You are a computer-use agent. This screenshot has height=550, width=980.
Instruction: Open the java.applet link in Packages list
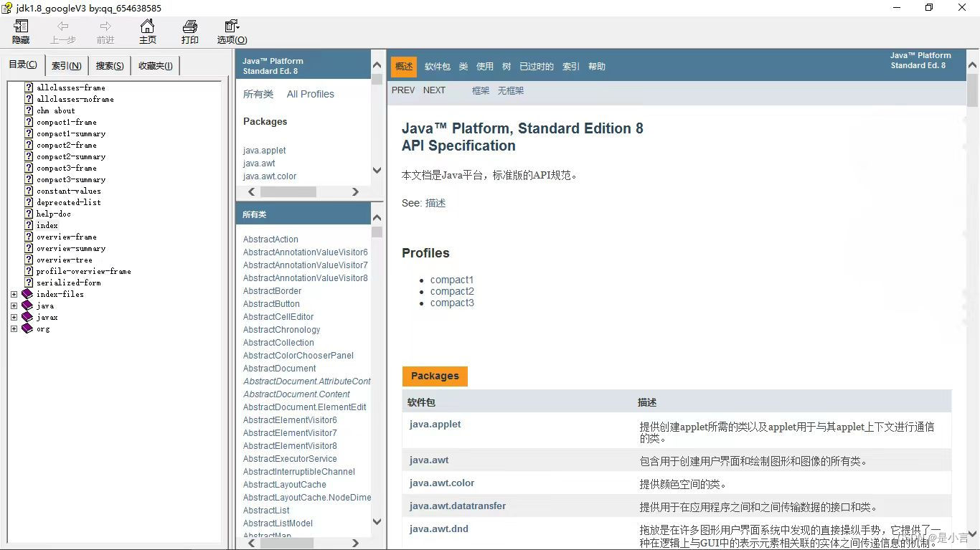pyautogui.click(x=265, y=151)
